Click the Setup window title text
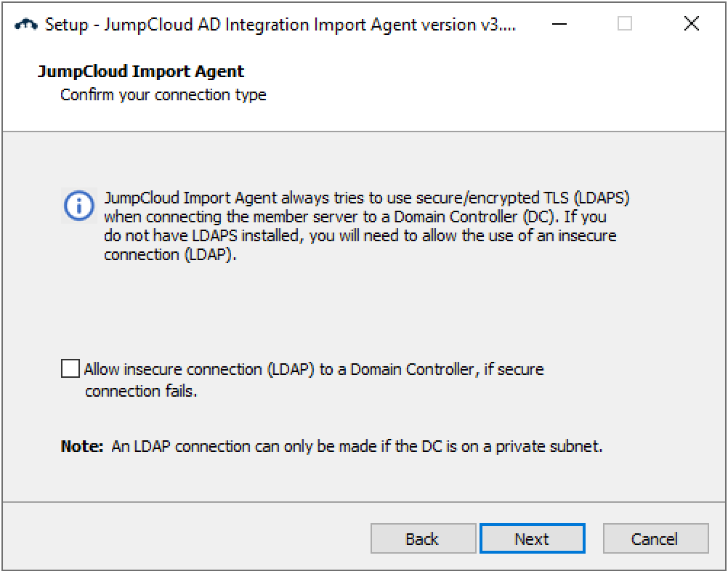The image size is (728, 574). pyautogui.click(x=280, y=24)
